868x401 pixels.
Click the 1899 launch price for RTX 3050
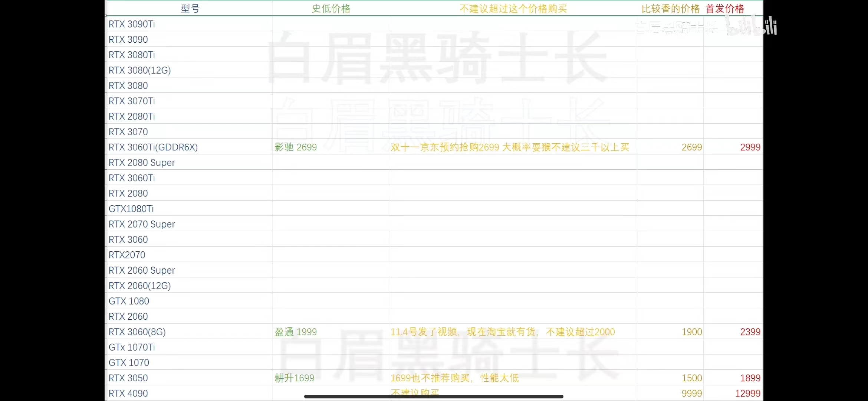click(750, 378)
